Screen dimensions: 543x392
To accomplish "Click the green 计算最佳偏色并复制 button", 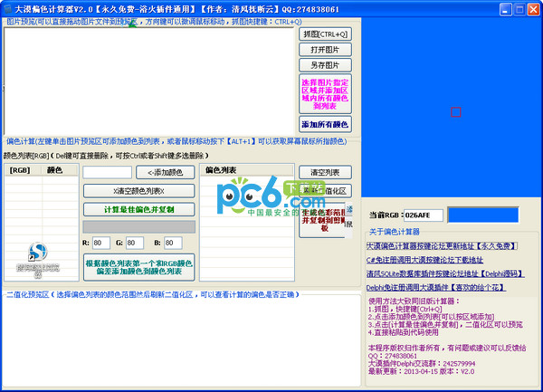I will pyautogui.click(x=139, y=210).
